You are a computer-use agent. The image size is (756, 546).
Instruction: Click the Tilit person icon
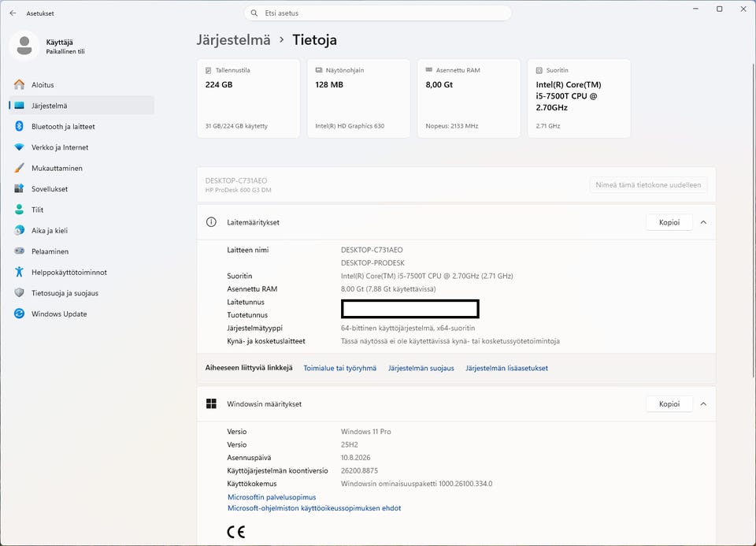coord(19,210)
